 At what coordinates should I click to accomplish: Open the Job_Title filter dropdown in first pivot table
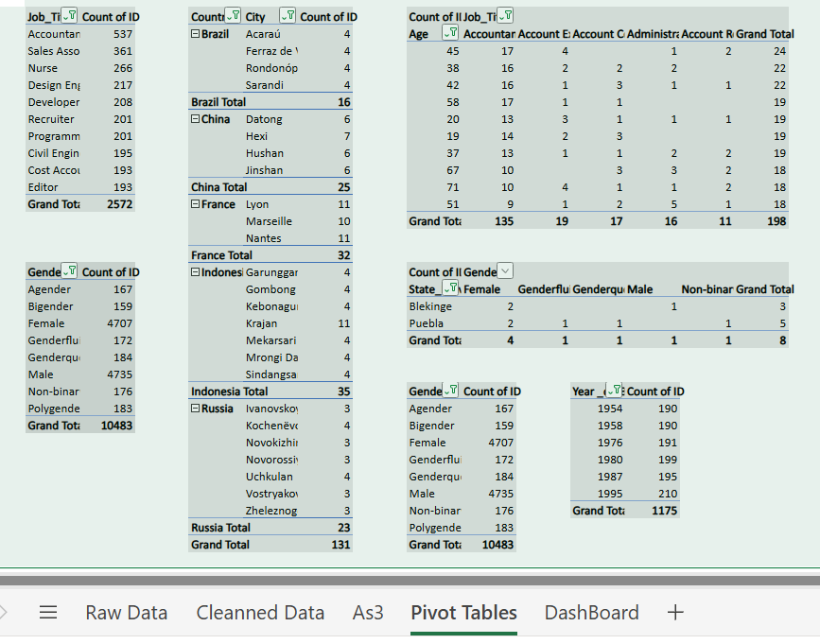(x=70, y=16)
